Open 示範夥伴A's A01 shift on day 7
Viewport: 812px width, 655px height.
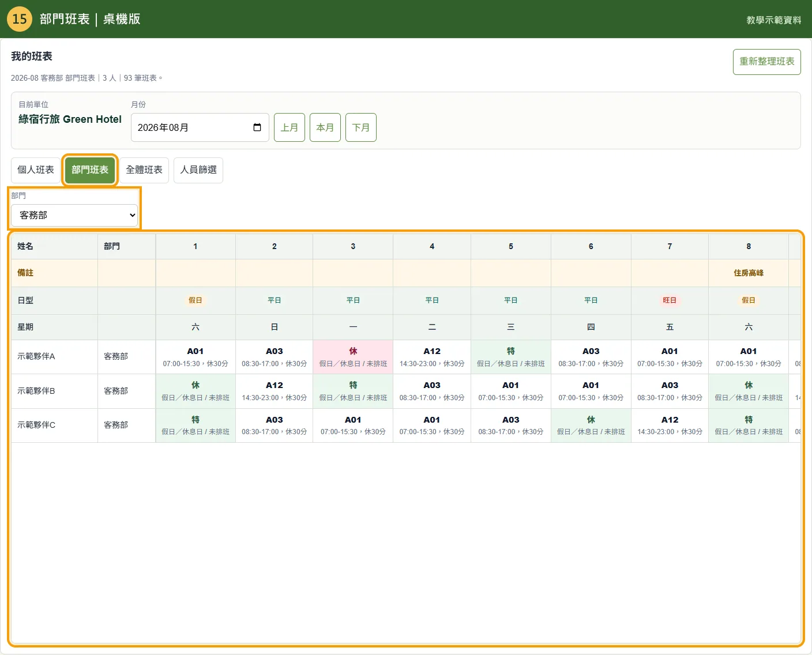click(x=670, y=357)
